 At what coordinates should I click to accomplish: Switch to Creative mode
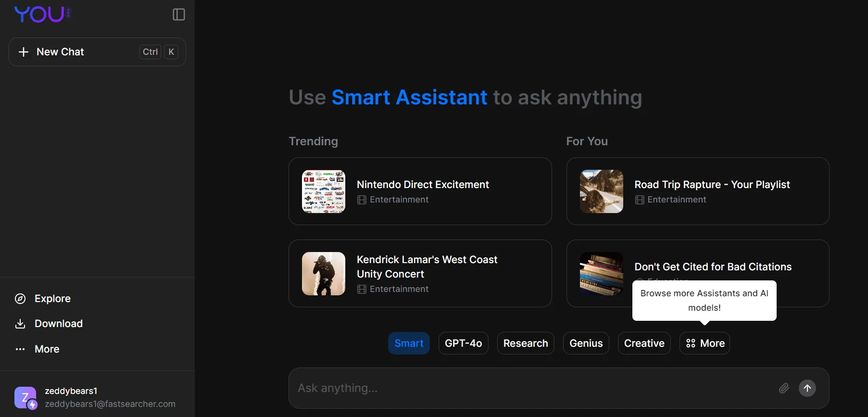644,343
